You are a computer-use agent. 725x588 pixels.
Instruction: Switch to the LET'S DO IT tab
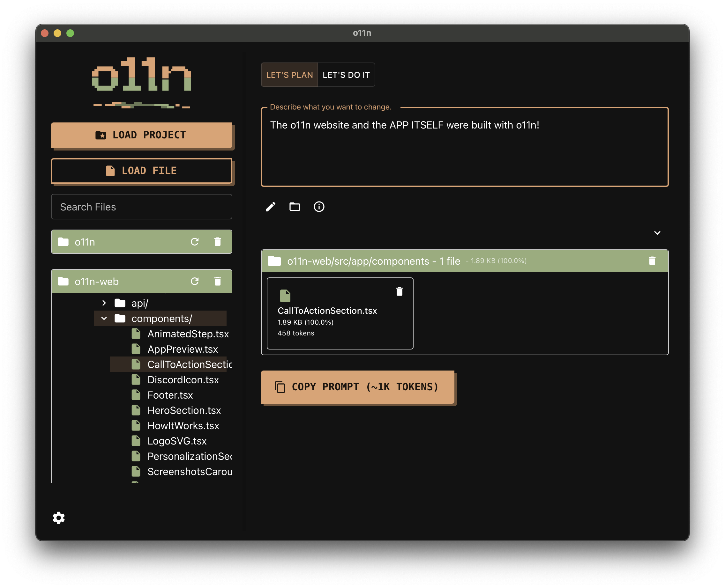tap(346, 75)
